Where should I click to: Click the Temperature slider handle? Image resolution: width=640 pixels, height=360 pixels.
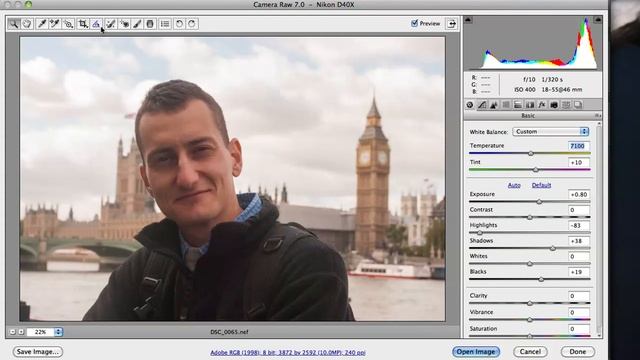click(x=531, y=153)
